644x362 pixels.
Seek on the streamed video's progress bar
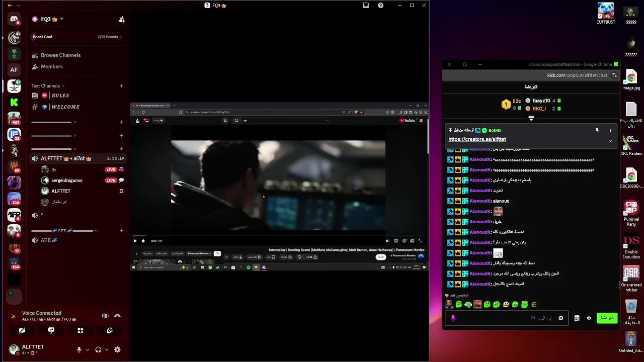[x=278, y=235]
